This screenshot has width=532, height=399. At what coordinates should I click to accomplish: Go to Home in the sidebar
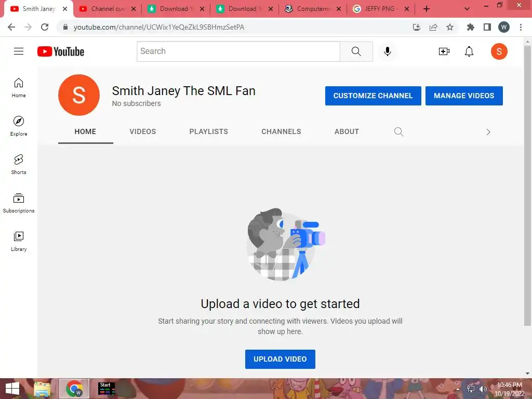(x=19, y=88)
